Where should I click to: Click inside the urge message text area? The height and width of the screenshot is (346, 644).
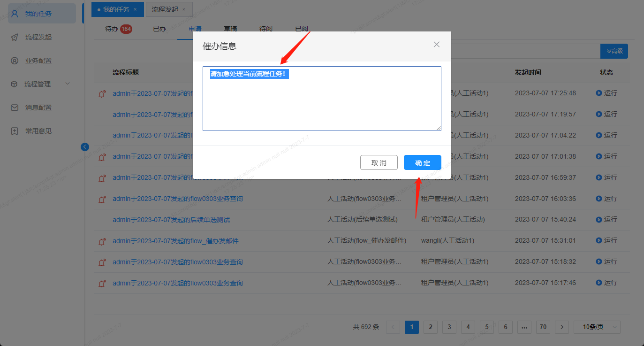point(322,99)
